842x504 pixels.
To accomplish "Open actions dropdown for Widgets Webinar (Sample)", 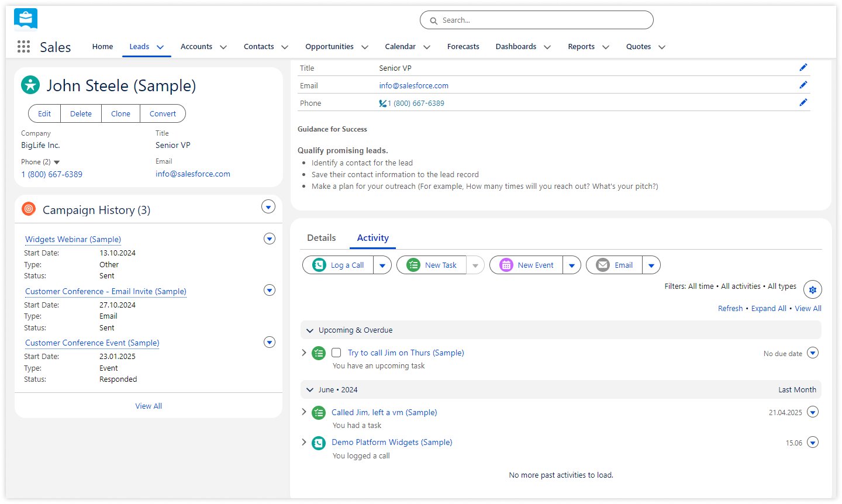I will pyautogui.click(x=270, y=239).
